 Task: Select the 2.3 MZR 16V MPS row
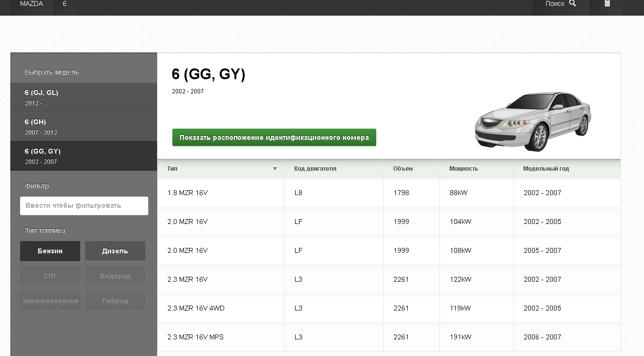389,337
